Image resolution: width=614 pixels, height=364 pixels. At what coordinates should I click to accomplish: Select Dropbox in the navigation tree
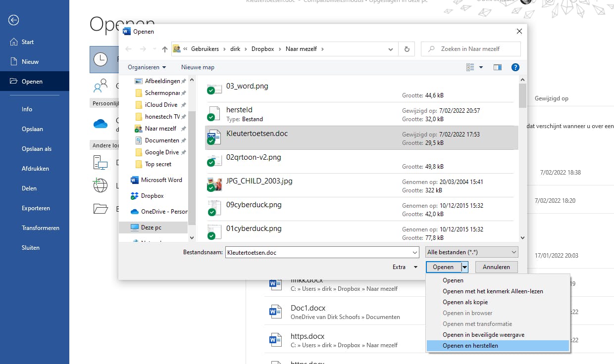click(152, 196)
